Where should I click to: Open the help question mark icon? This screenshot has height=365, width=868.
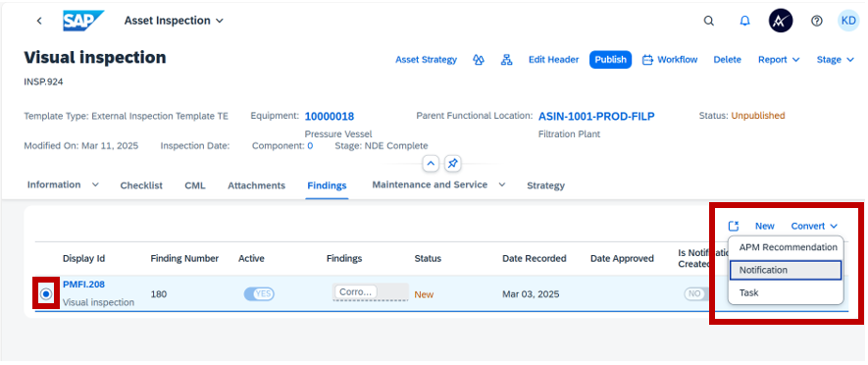click(817, 21)
